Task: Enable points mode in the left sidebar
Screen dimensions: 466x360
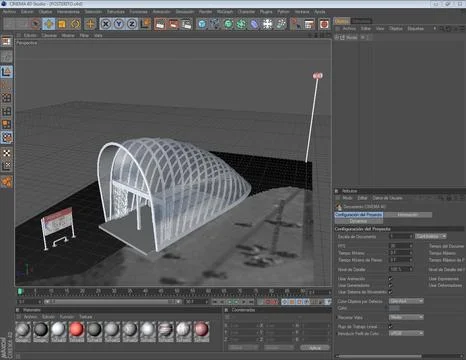Action: pos(6,98)
